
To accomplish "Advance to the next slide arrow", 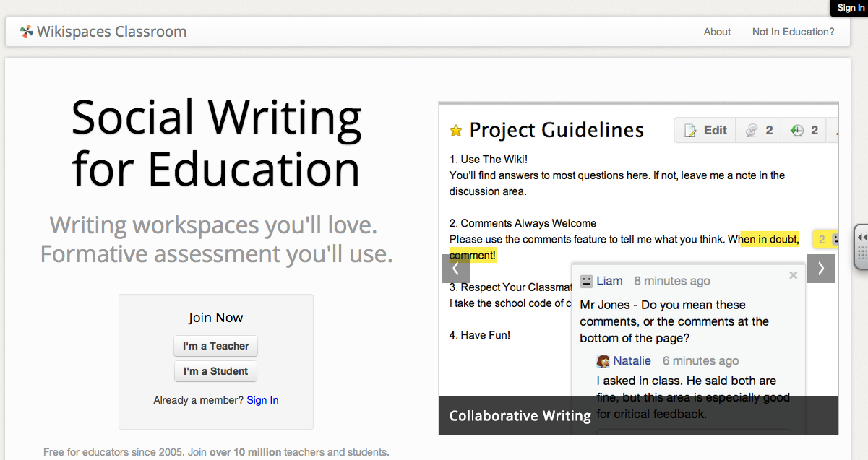I will 821,269.
